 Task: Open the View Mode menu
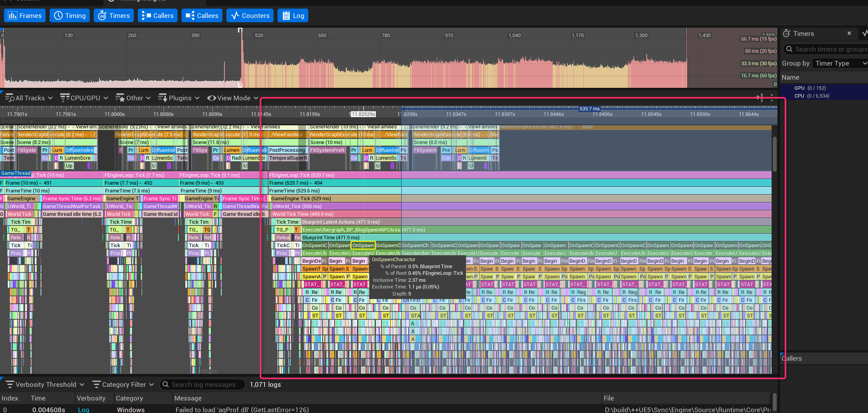pos(233,98)
